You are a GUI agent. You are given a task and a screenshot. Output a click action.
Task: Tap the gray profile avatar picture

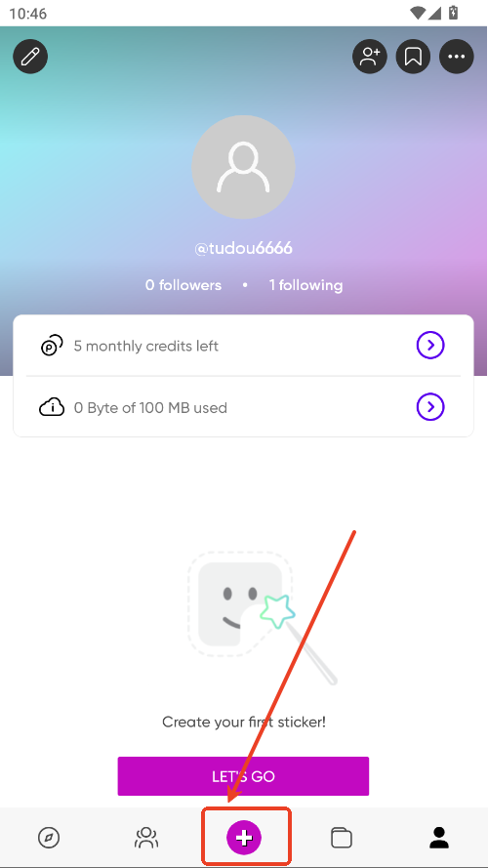click(243, 167)
